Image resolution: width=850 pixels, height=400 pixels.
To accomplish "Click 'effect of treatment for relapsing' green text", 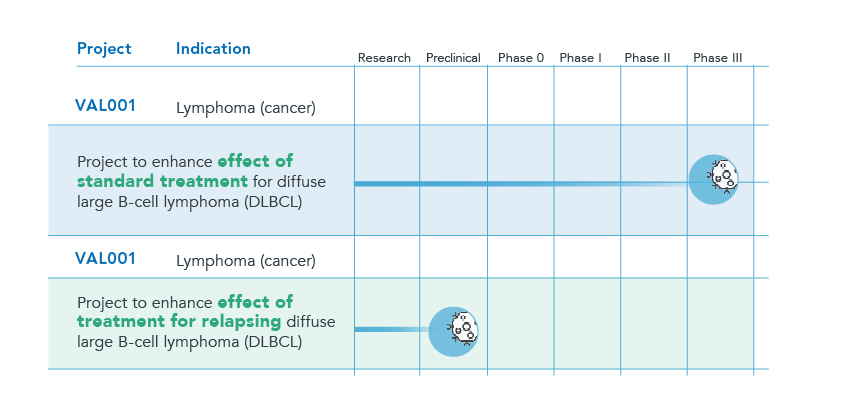I will (x=185, y=312).
